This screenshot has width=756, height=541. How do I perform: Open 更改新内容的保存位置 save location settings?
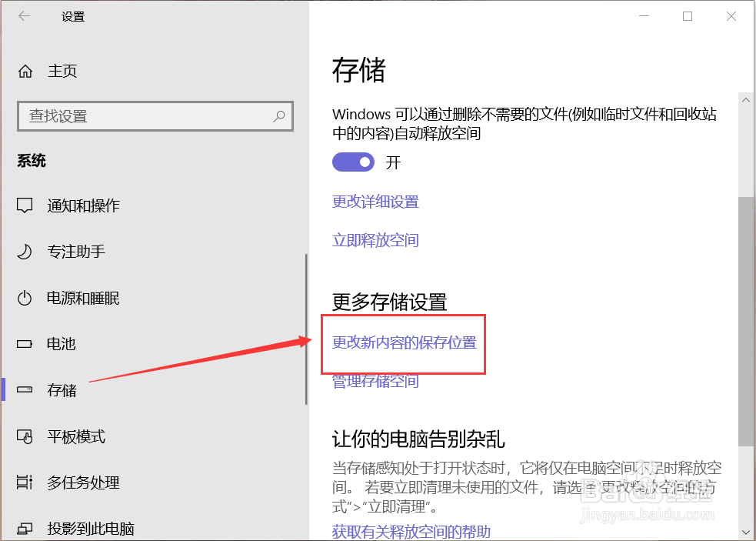coord(402,344)
